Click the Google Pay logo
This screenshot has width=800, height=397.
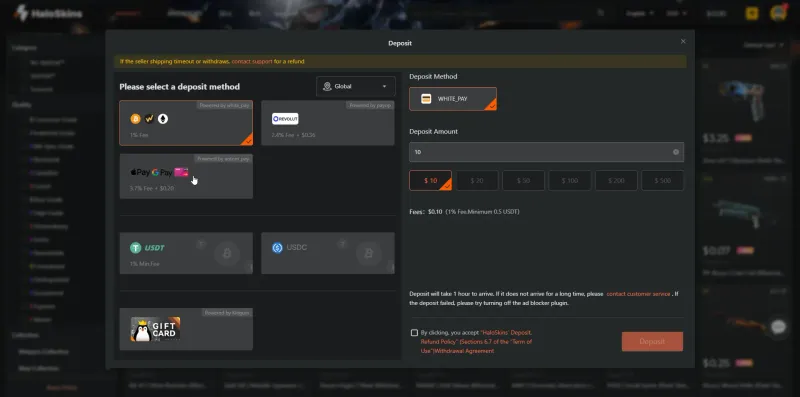point(162,172)
